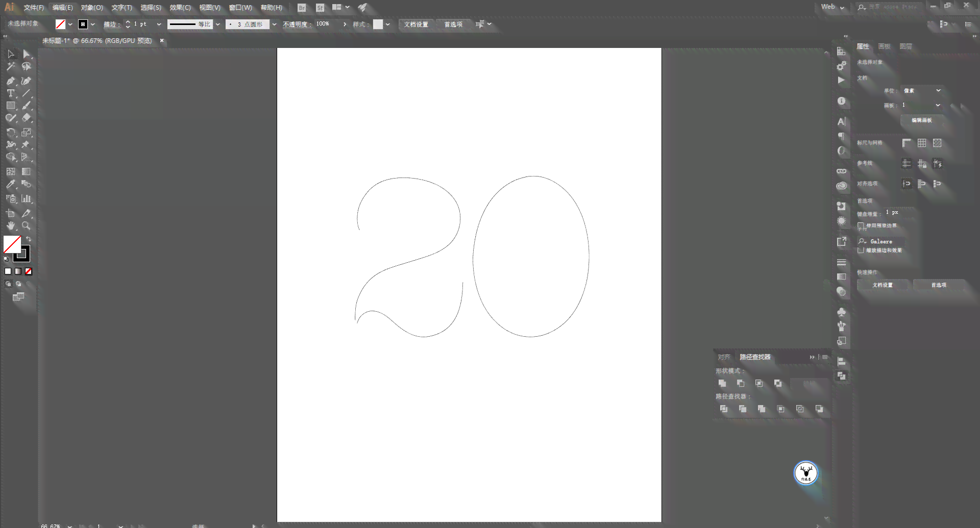980x528 pixels.
Task: Select the Zoom magnifier tool
Action: pos(27,226)
